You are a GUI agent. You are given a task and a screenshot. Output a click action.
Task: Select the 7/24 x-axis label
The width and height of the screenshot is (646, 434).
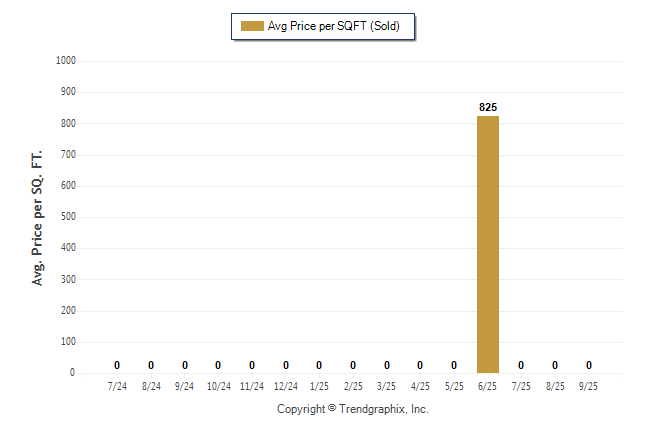point(117,386)
